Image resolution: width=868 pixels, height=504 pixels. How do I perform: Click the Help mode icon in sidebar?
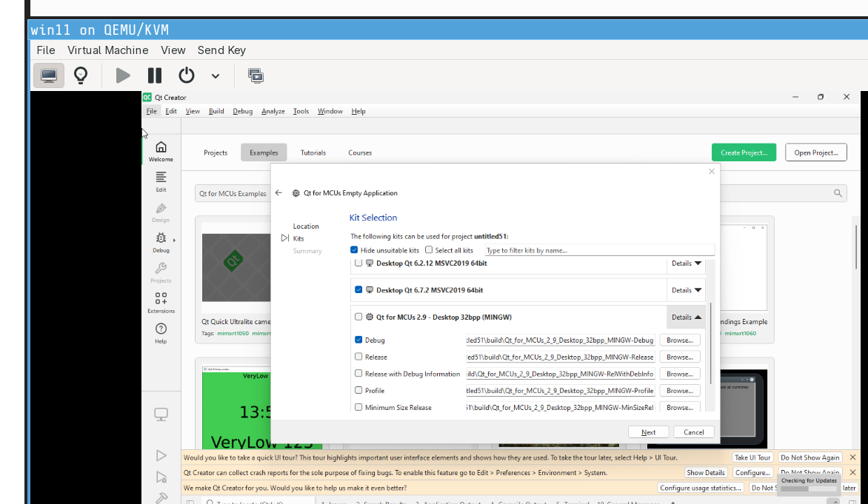161,332
